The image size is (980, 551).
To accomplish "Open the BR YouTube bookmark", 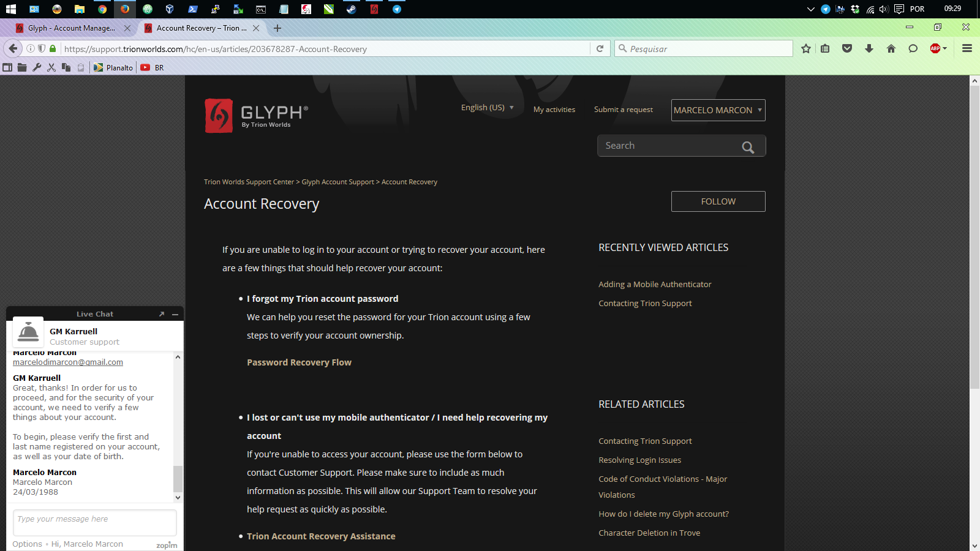I will (x=153, y=67).
